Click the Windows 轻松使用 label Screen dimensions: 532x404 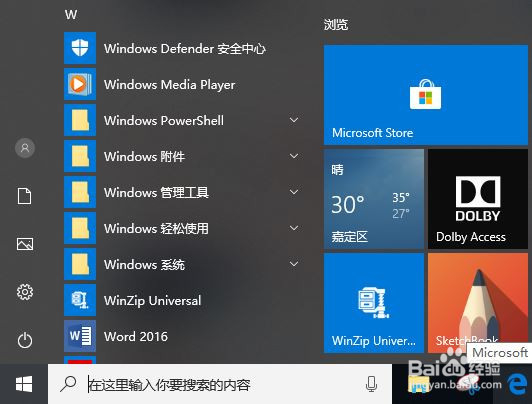(156, 228)
